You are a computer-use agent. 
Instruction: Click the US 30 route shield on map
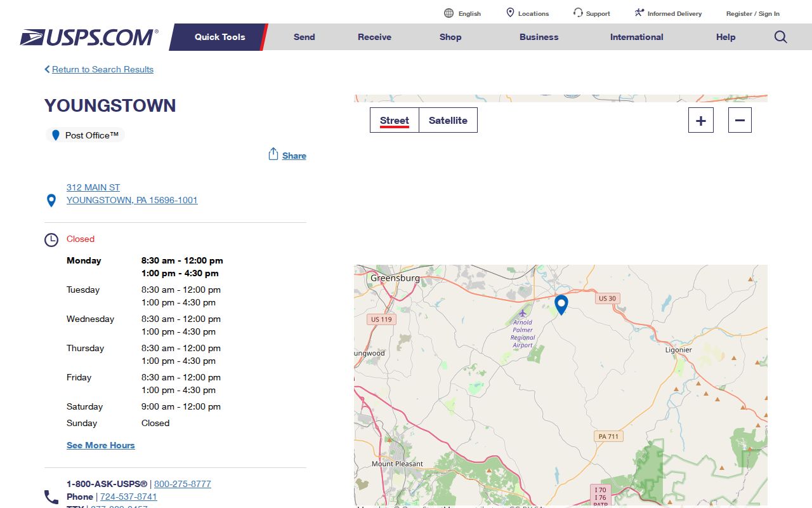(x=607, y=298)
